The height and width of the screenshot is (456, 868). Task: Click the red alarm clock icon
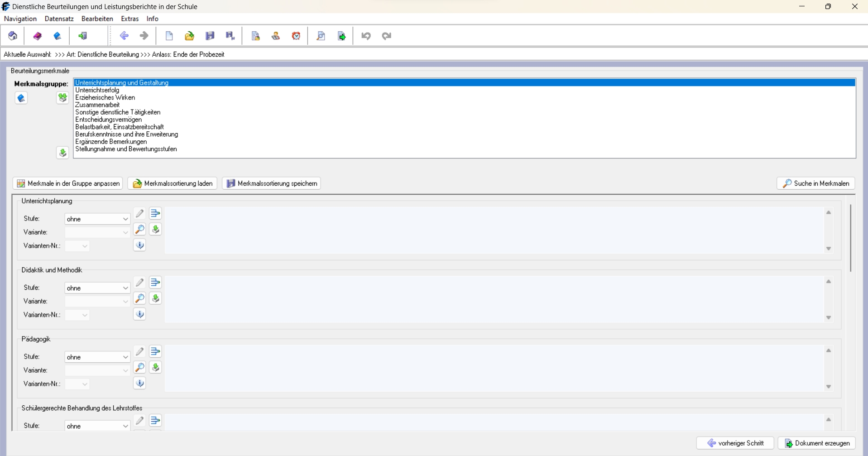pos(296,36)
